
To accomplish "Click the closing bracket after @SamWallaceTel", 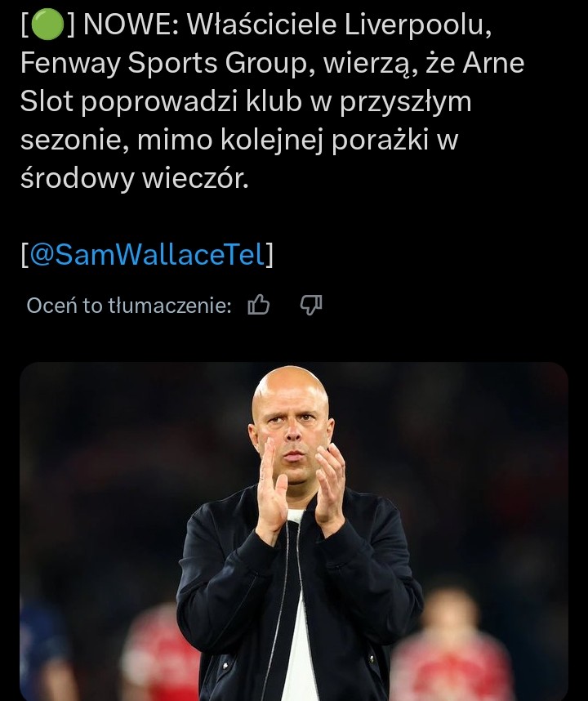I will (269, 254).
